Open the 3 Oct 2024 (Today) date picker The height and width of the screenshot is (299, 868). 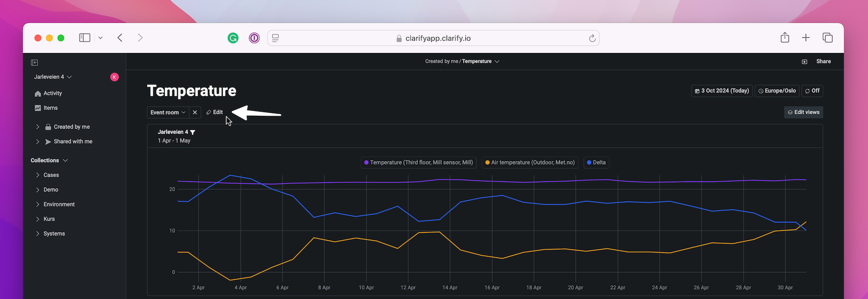point(722,91)
